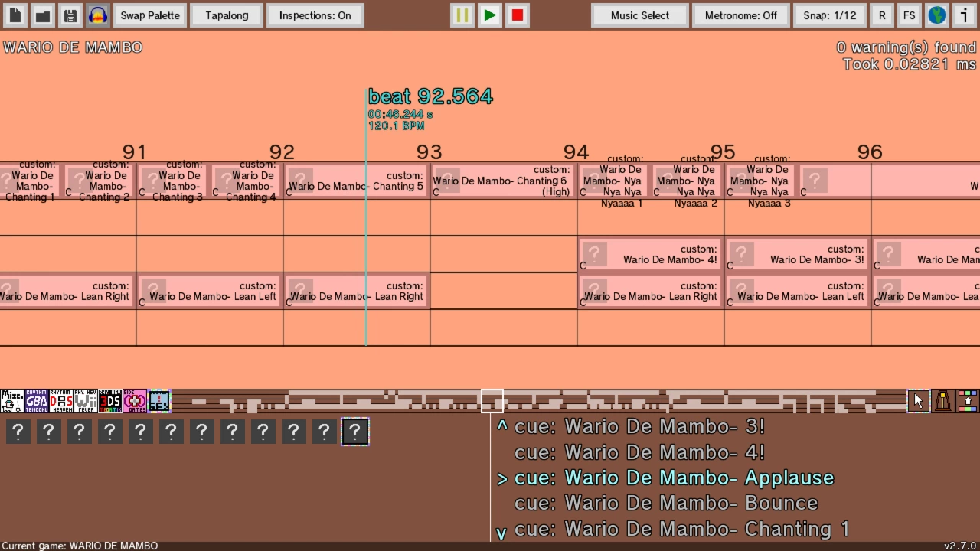Click the beat 96 marker
This screenshot has width=980, height=551.
click(x=870, y=152)
